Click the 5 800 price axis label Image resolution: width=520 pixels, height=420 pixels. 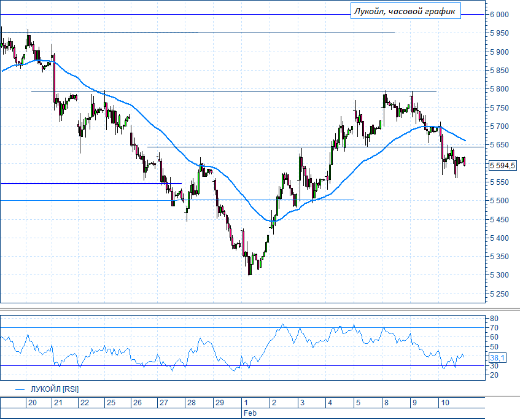coord(500,89)
